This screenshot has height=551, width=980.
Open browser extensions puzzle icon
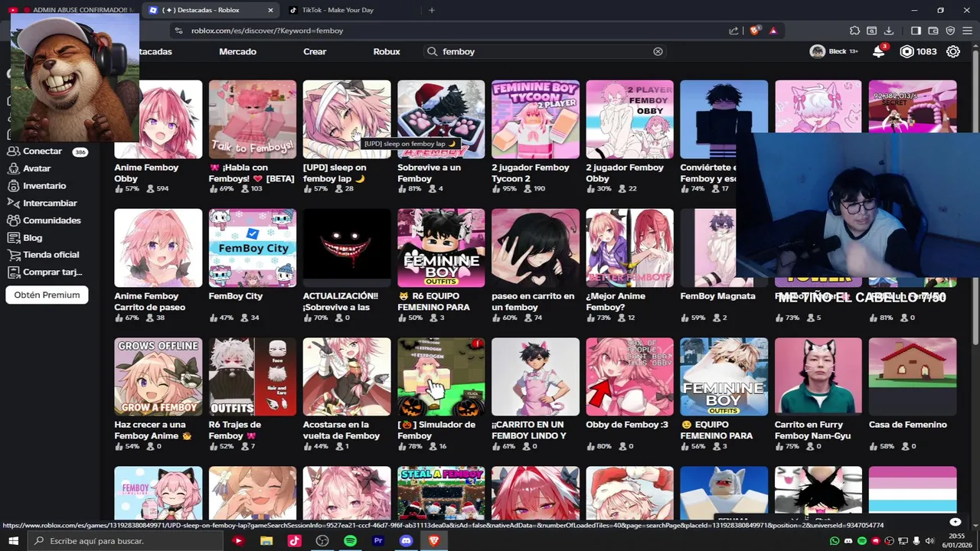854,31
